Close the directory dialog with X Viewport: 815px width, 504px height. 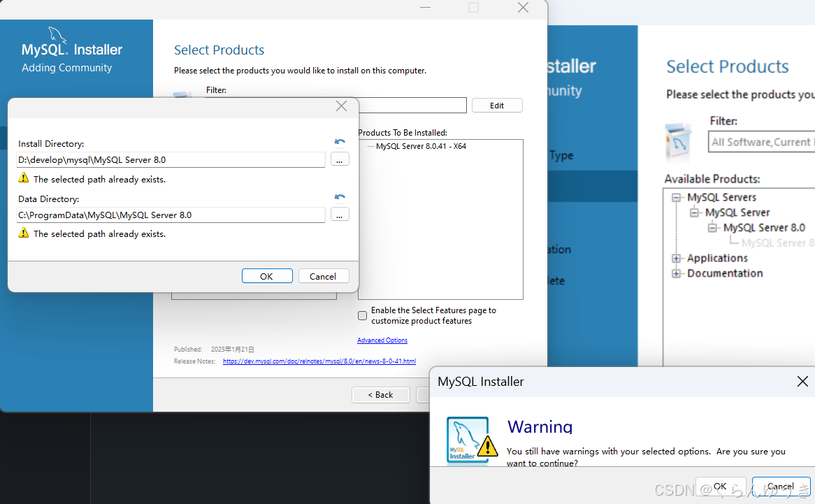[x=342, y=106]
